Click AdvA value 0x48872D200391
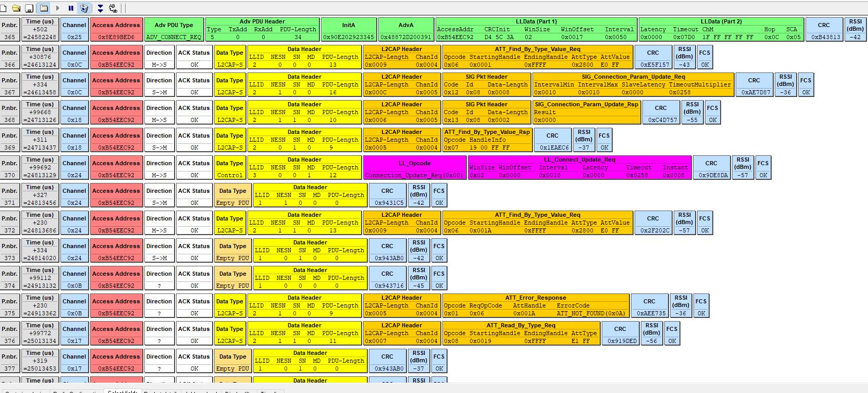 [406, 29]
